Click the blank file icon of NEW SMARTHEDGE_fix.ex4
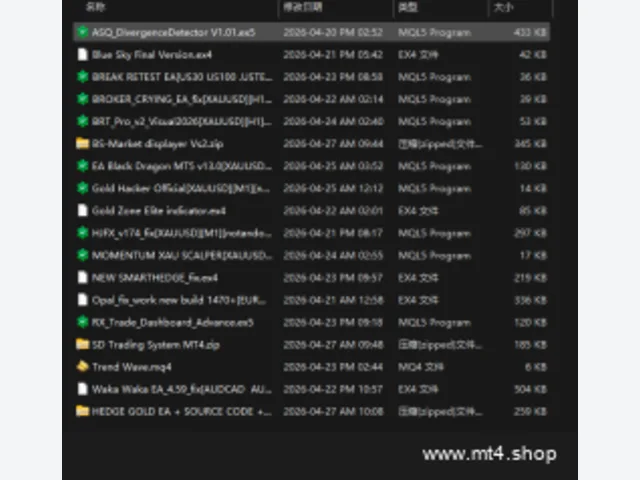 [82, 278]
